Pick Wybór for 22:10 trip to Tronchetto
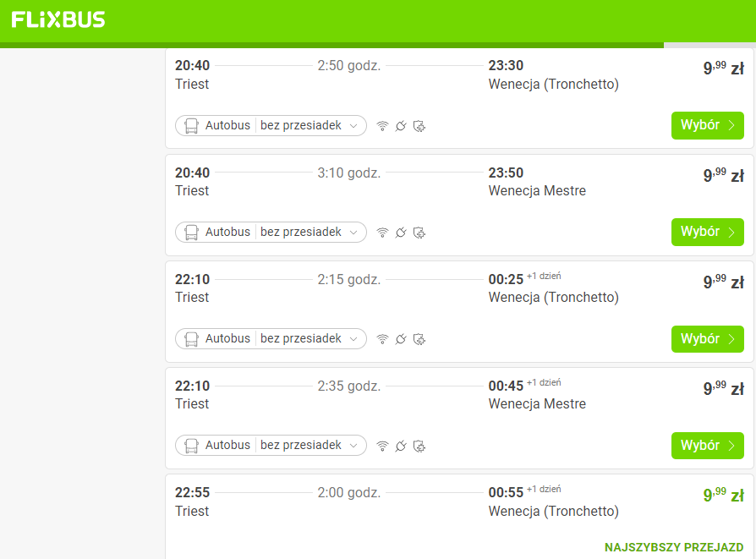 coord(707,339)
